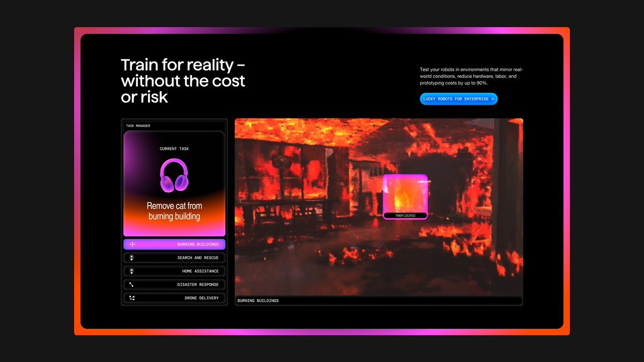Switch to the Search and Rescue task
644x362 pixels.
click(174, 258)
